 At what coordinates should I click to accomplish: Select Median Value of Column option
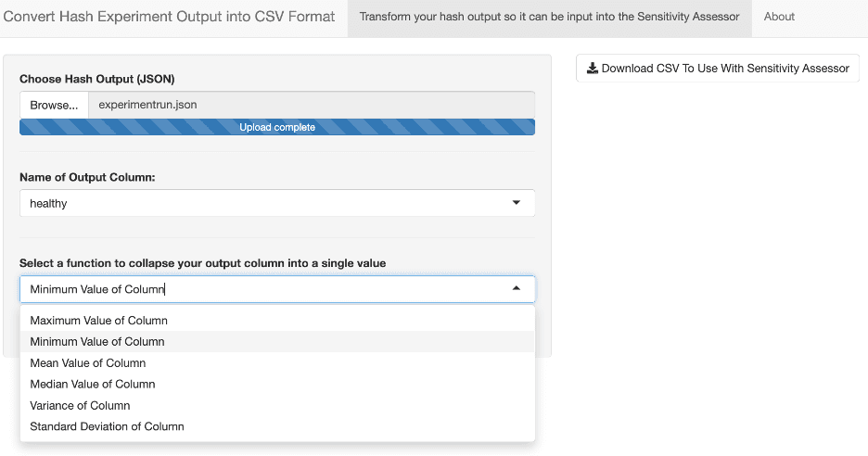(x=93, y=385)
